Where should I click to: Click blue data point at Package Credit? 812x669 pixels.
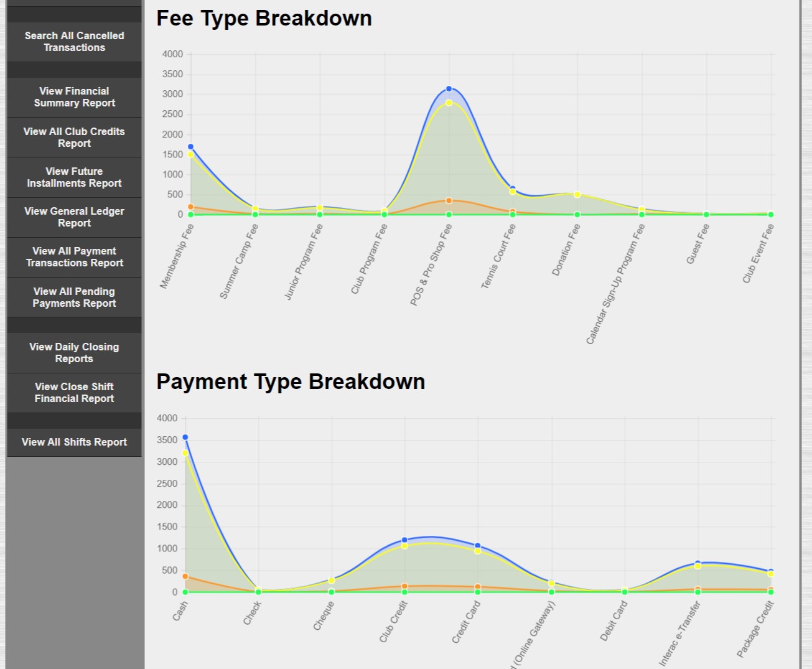(771, 571)
